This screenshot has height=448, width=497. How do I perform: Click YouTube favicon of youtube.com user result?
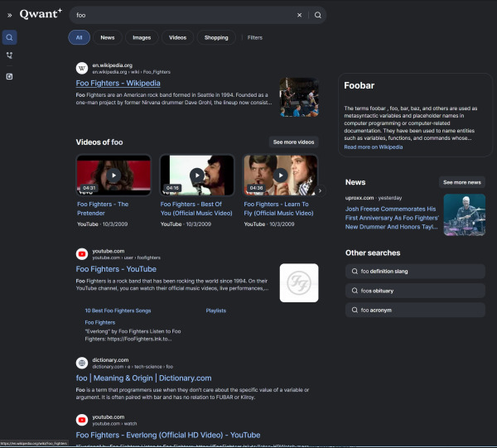[82, 253]
